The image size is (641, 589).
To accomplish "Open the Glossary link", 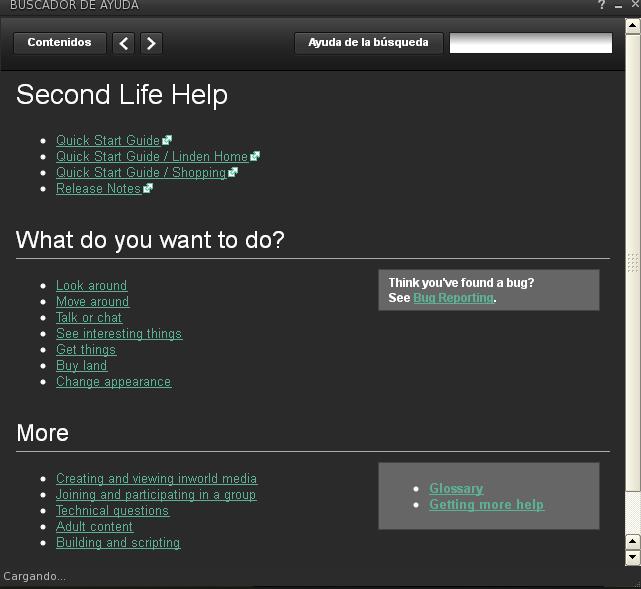I will click(x=456, y=488).
